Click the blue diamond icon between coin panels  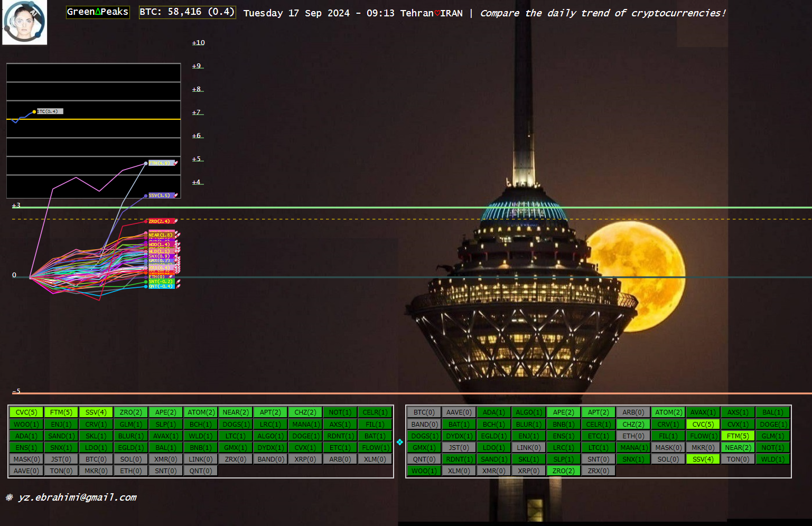tap(400, 442)
